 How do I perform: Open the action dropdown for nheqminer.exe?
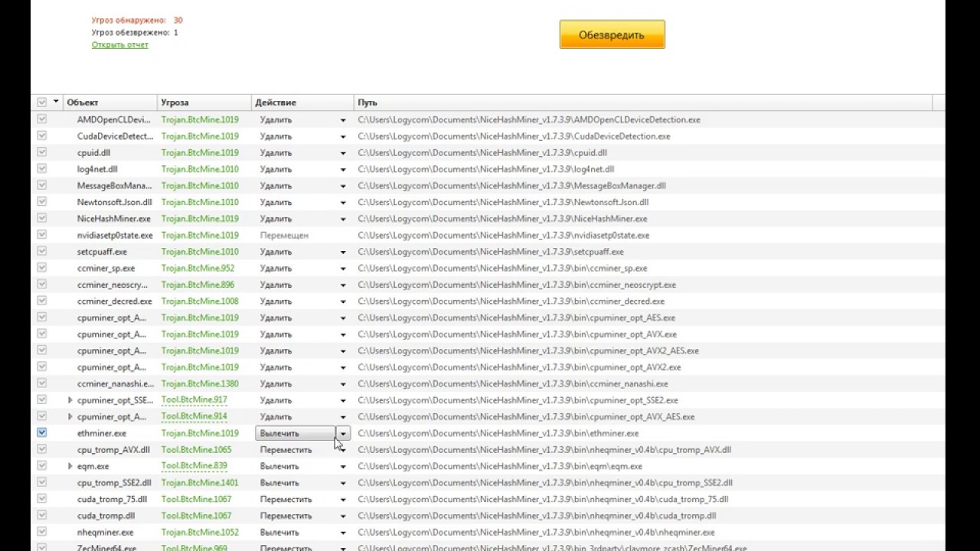coord(343,533)
